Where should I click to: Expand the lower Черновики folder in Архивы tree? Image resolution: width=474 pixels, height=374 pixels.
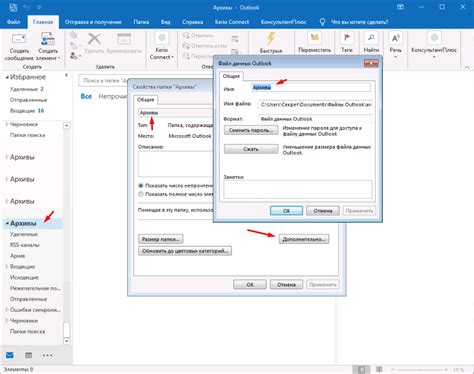pos(7,321)
